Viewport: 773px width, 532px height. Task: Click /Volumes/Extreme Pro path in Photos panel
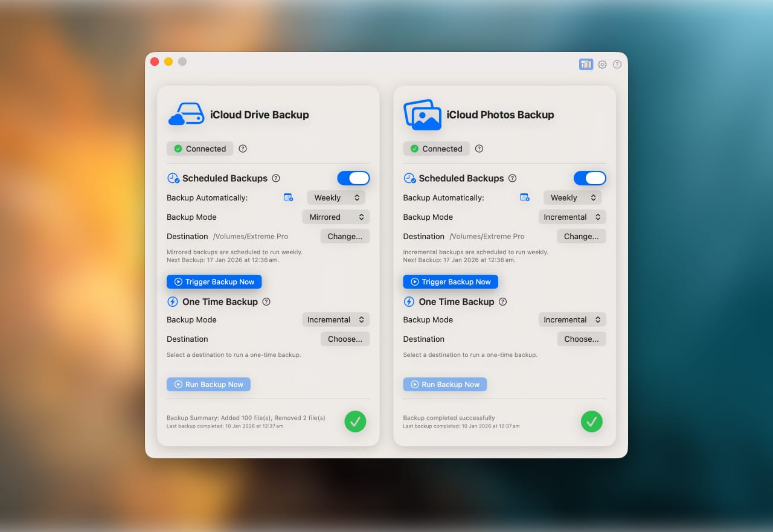pos(487,236)
